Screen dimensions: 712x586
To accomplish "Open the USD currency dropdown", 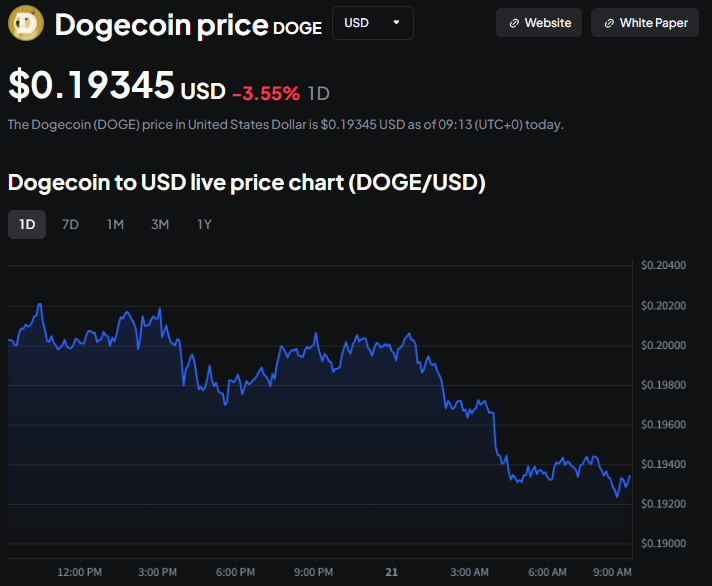I will click(x=372, y=22).
